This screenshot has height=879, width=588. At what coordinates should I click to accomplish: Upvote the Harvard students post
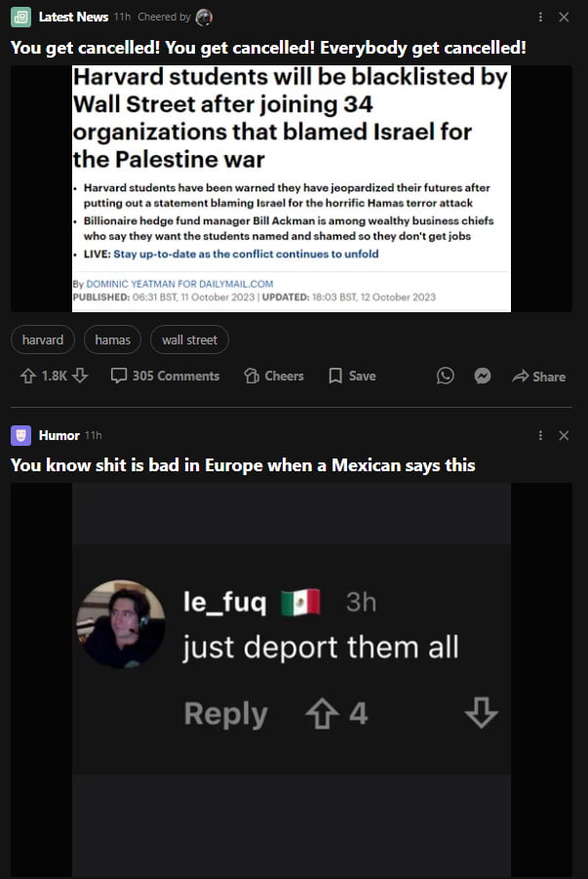point(28,376)
